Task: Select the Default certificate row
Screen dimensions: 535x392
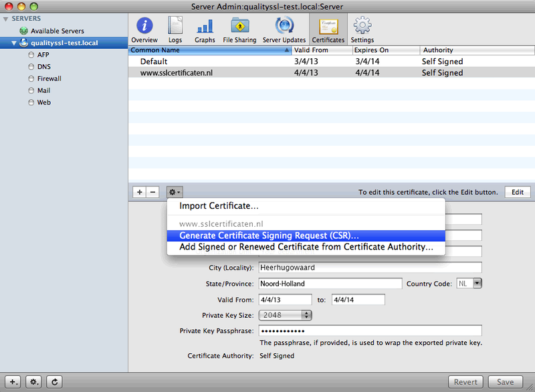Action: (x=332, y=62)
